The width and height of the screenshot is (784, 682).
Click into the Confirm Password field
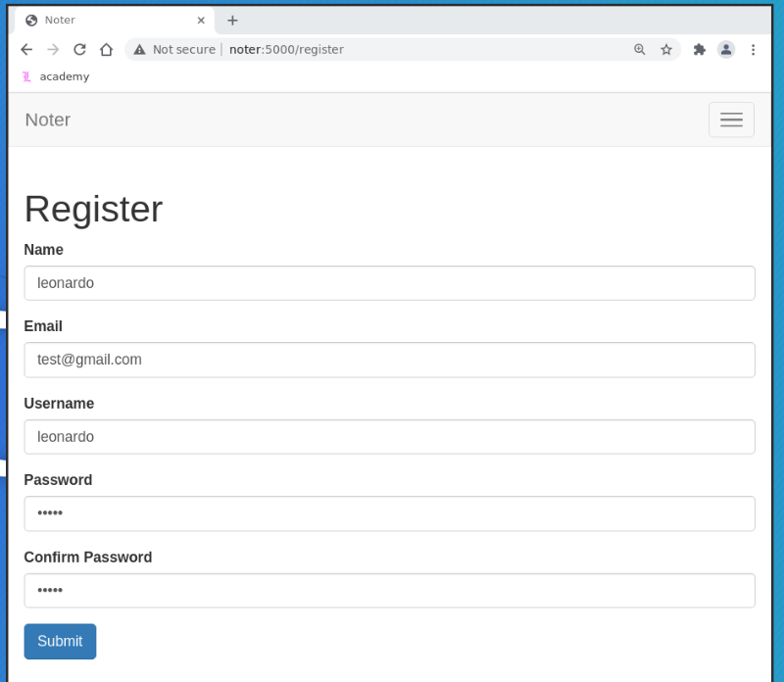(x=389, y=591)
